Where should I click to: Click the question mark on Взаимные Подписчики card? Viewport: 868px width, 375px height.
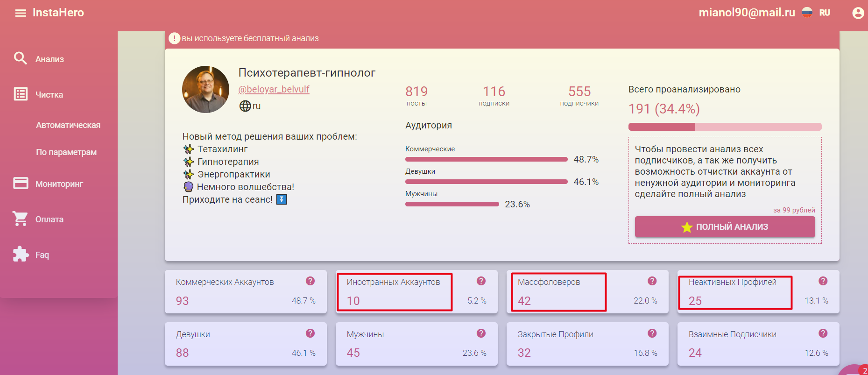click(x=823, y=333)
